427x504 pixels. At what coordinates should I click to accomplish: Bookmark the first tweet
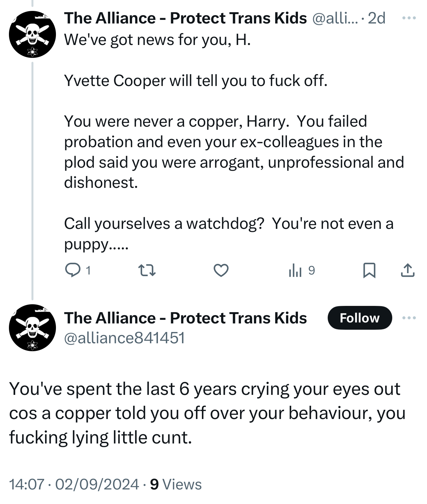click(369, 270)
